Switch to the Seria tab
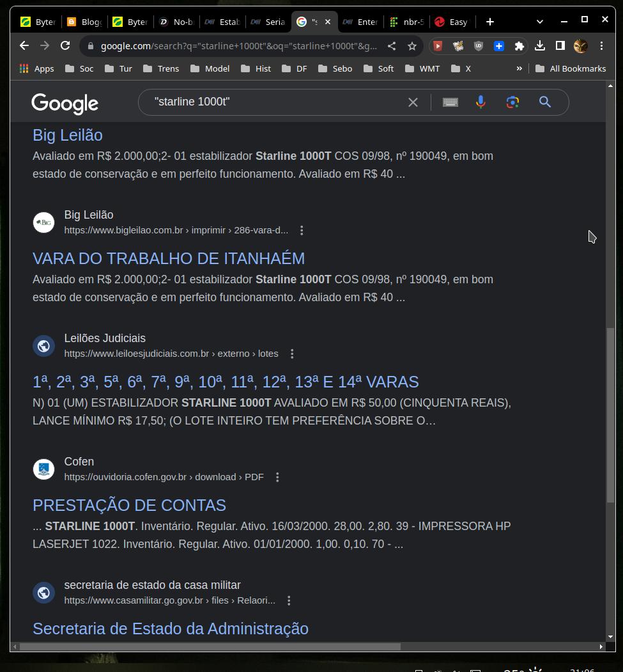The height and width of the screenshot is (672, 623). 268,22
